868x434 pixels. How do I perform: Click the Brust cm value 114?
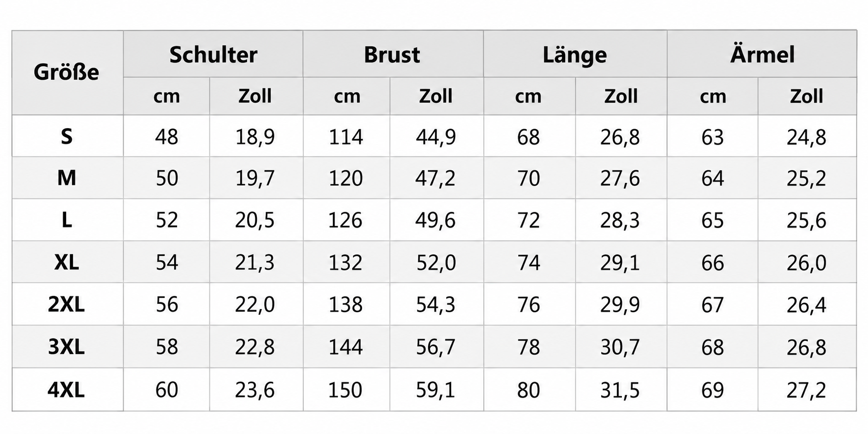[346, 137]
